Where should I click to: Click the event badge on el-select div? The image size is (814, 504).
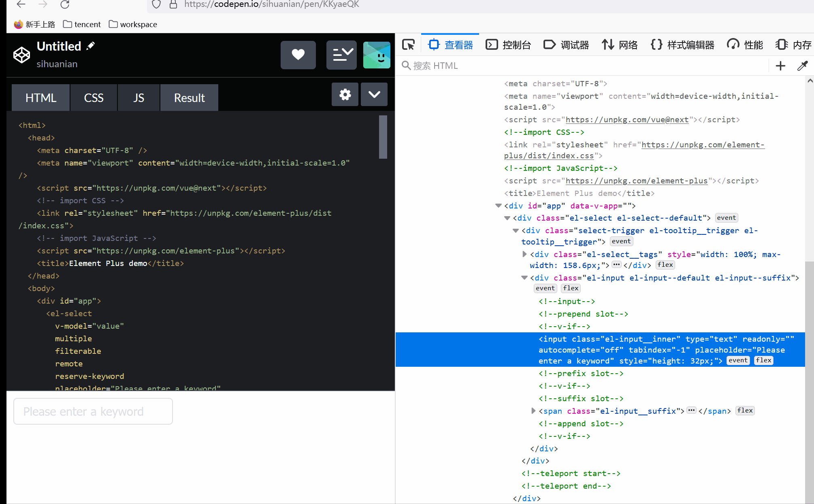point(726,217)
